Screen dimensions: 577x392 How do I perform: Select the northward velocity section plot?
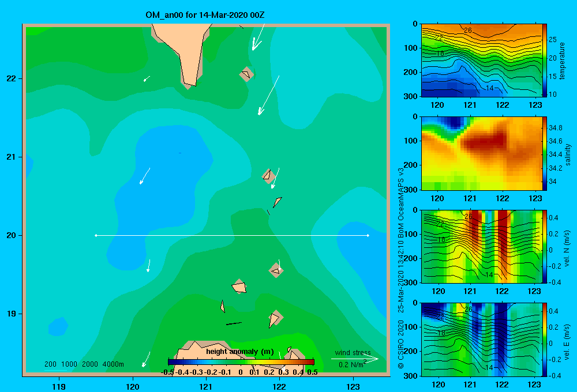pos(482,246)
